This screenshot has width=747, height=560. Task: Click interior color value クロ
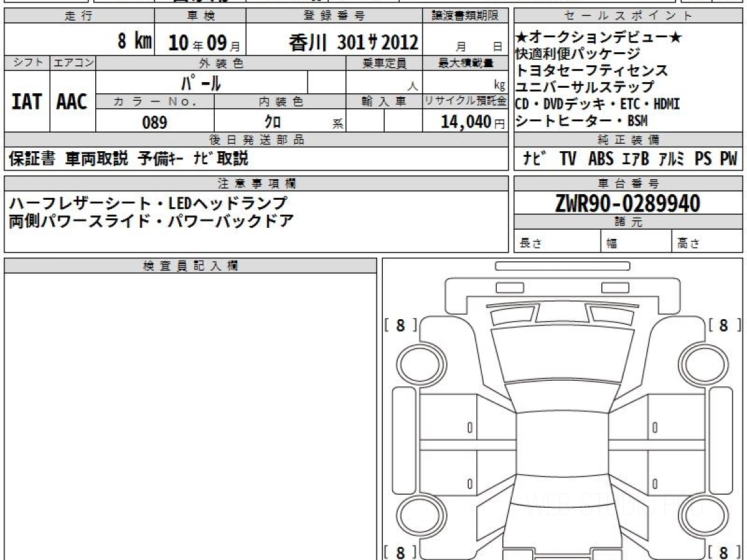coord(272,122)
